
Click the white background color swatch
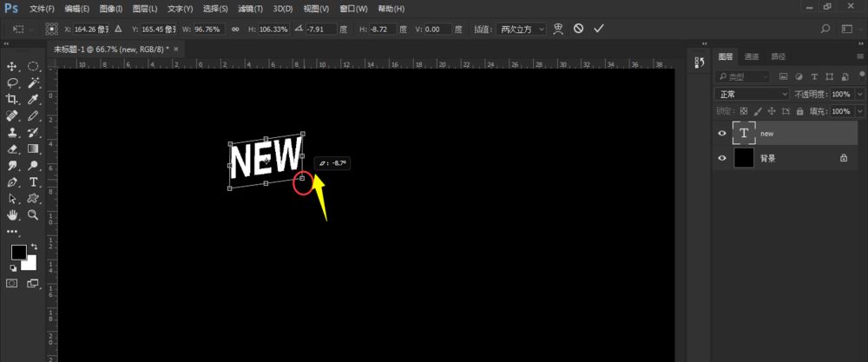click(x=30, y=265)
